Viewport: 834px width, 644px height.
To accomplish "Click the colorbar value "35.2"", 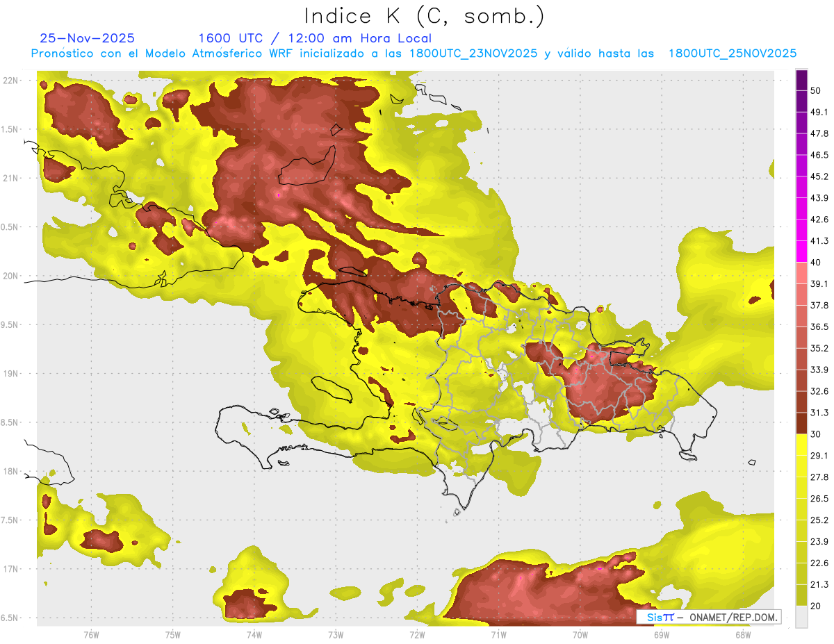I will pyautogui.click(x=819, y=348).
